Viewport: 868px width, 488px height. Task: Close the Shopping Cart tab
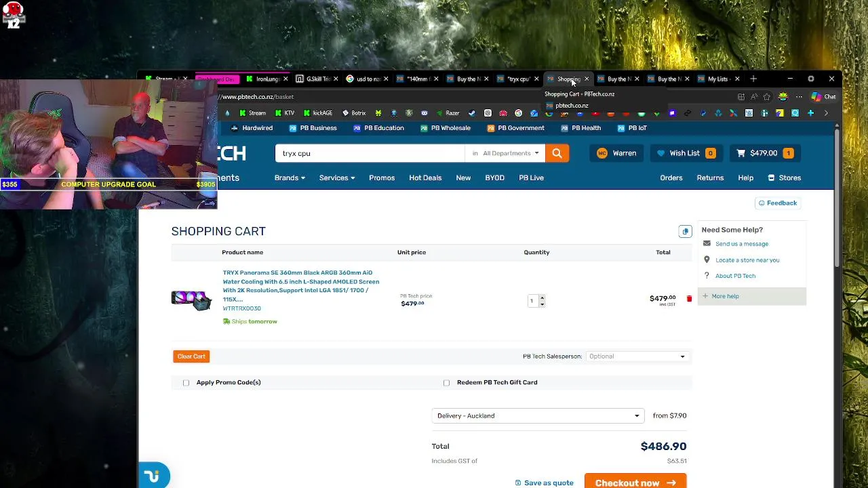point(587,79)
